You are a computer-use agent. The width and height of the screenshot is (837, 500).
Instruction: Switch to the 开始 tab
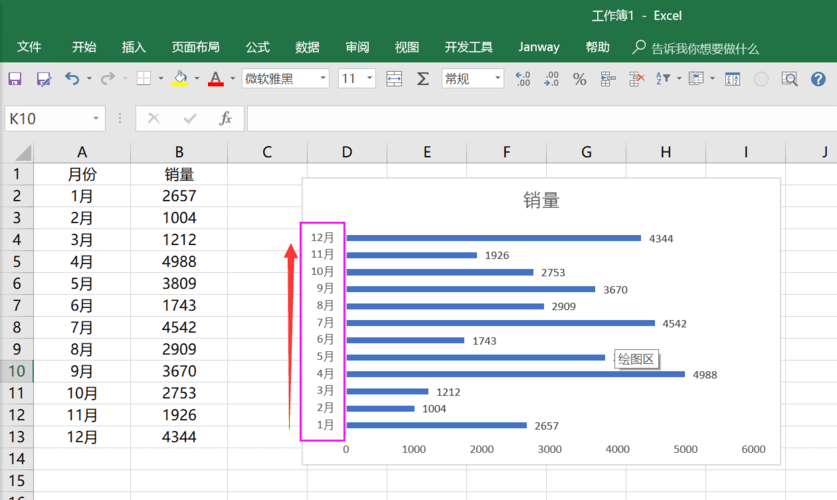84,47
